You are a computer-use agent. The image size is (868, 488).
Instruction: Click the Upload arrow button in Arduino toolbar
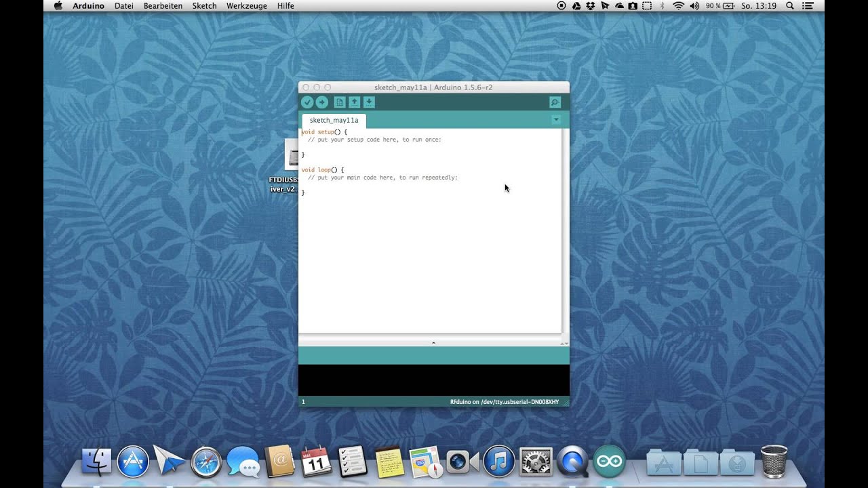point(322,102)
